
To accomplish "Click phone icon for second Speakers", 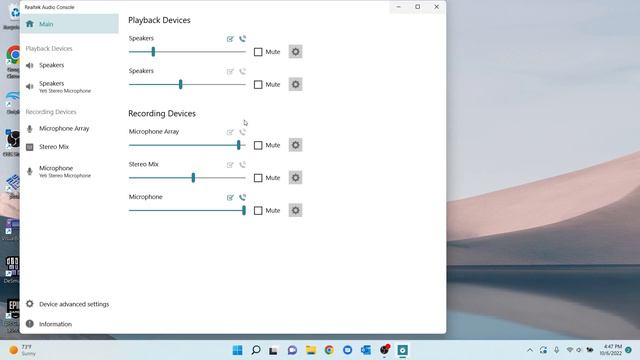I will tap(242, 71).
